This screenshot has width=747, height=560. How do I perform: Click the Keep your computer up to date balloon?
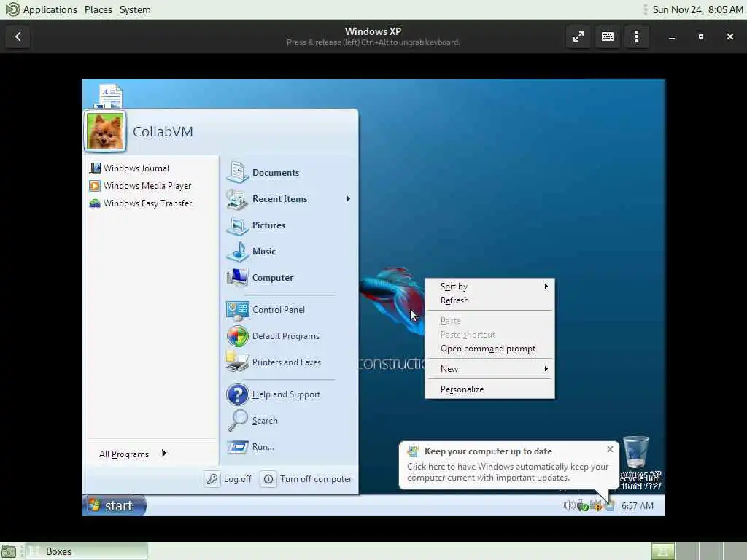tap(508, 464)
